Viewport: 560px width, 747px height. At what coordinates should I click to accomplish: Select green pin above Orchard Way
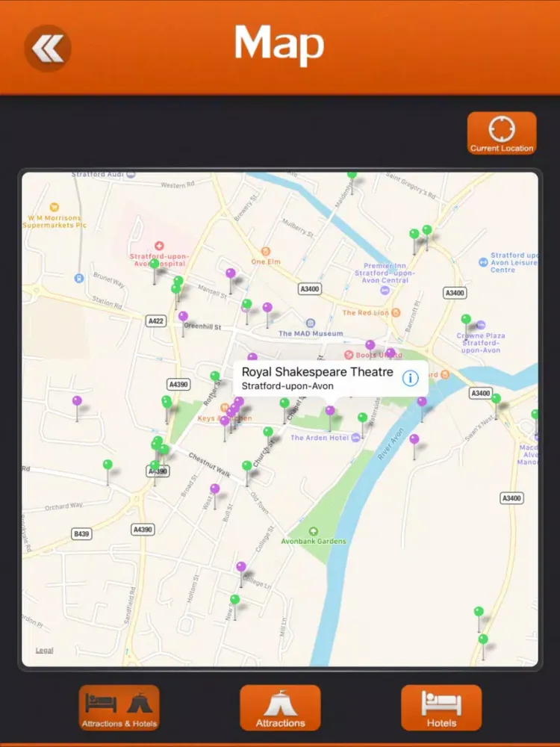point(108,464)
